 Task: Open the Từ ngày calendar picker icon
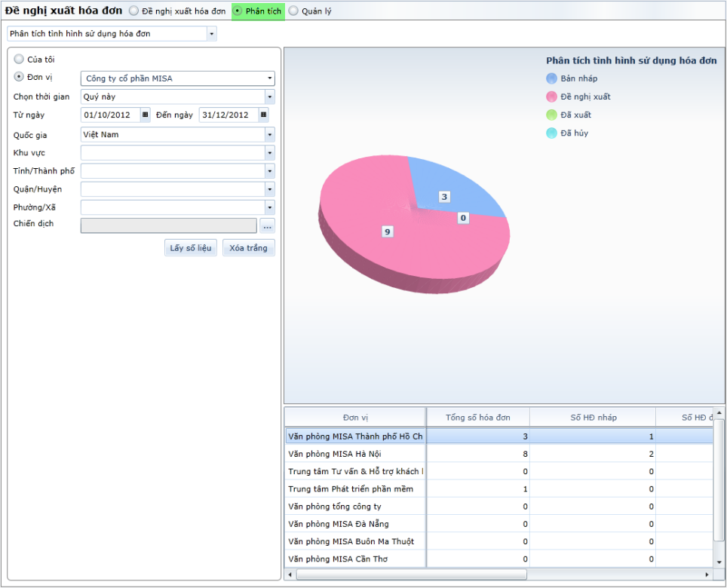[146, 115]
